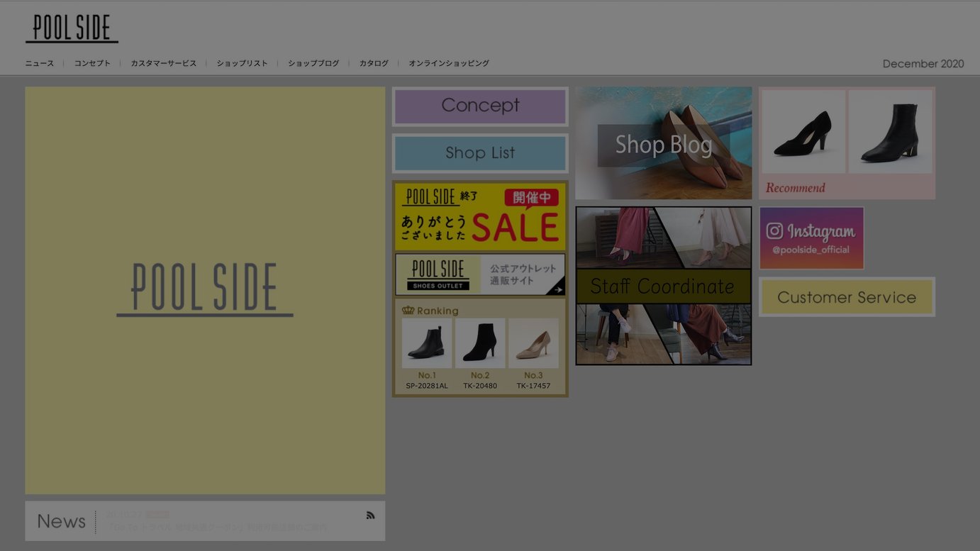Click the Pool Side logo in header
This screenshot has height=551, width=980.
72,29
